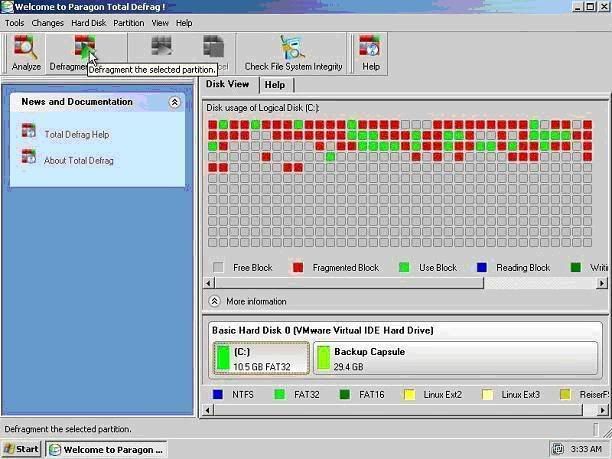This screenshot has width=612, height=459.
Task: Collapse the News and Documentation panel
Action: [174, 102]
